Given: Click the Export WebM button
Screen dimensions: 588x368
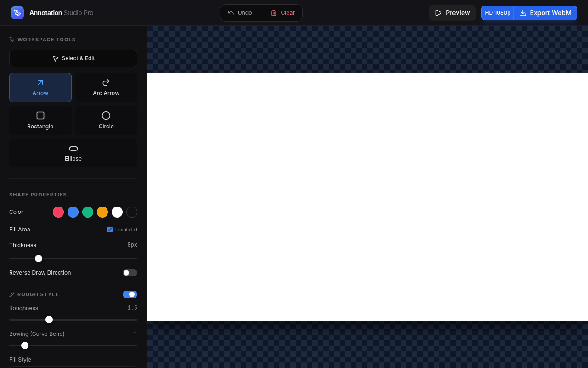Looking at the screenshot, I should coord(545,13).
